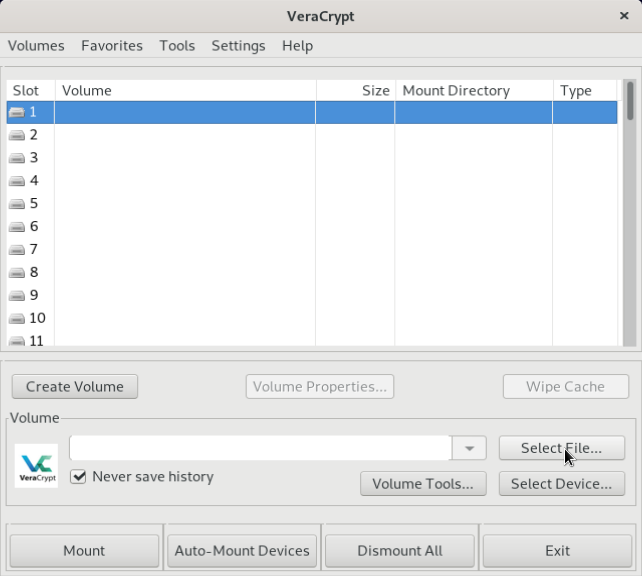Viewport: 642px width, 576px height.
Task: Click the Mount Directory column header
Action: [474, 90]
